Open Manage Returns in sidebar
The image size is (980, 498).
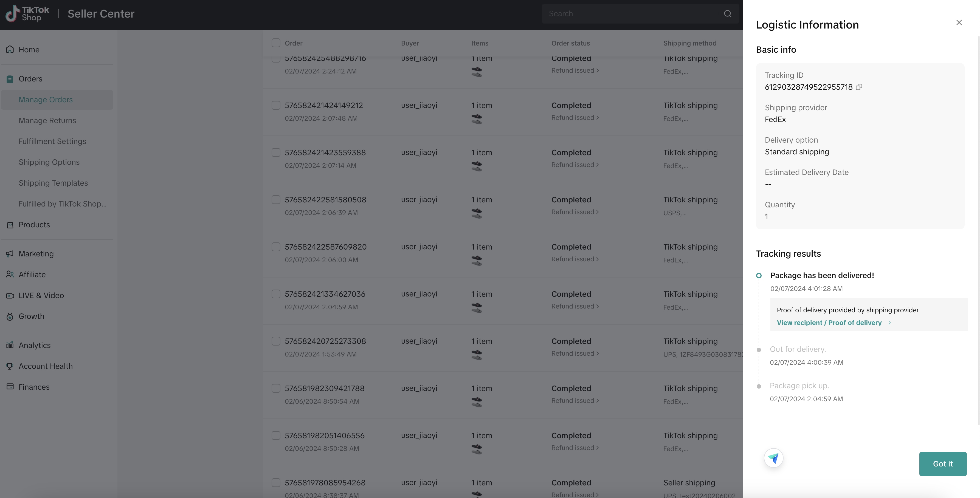coord(47,120)
